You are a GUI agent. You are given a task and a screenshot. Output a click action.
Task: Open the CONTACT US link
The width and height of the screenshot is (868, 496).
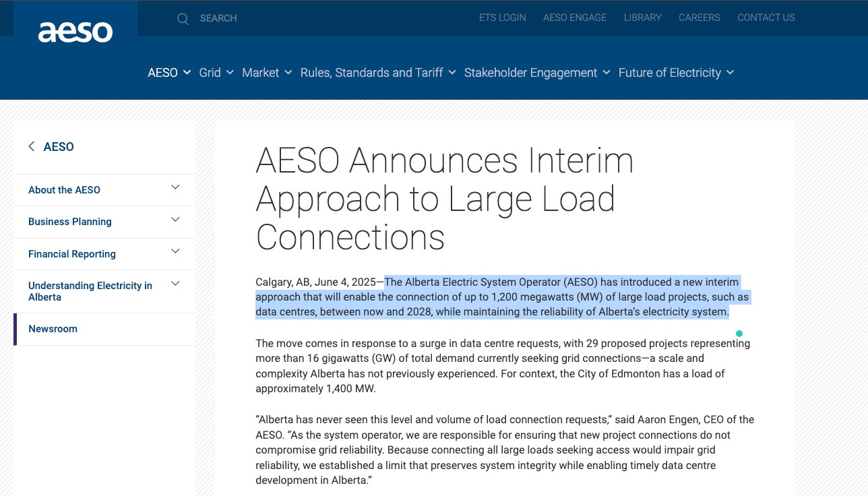click(x=766, y=18)
